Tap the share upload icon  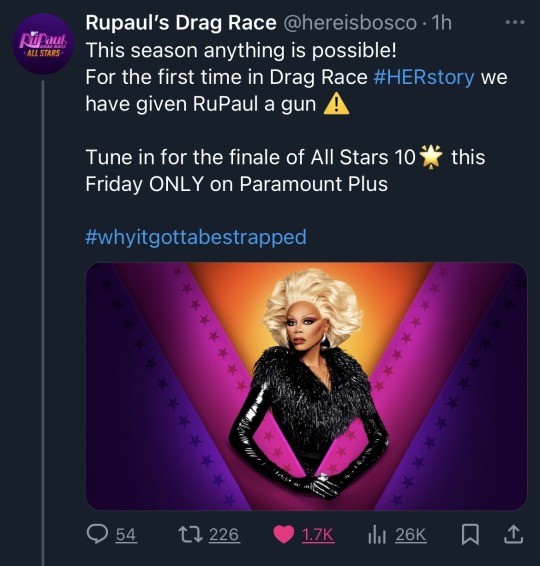(513, 534)
